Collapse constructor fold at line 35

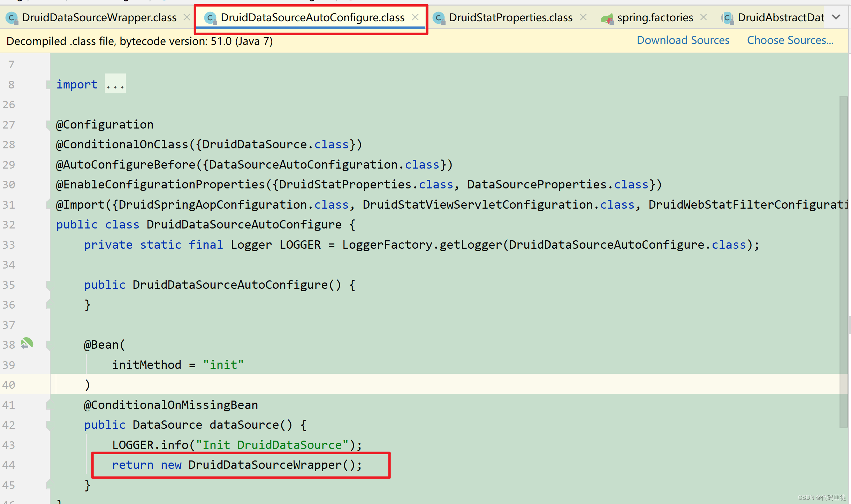48,285
